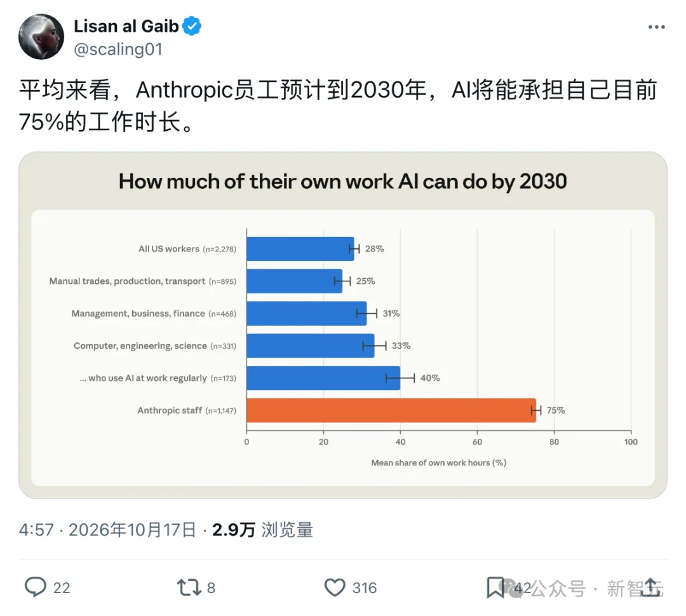The height and width of the screenshot is (616, 686).
Task: Click the chart title about 2030
Action: coord(343,181)
